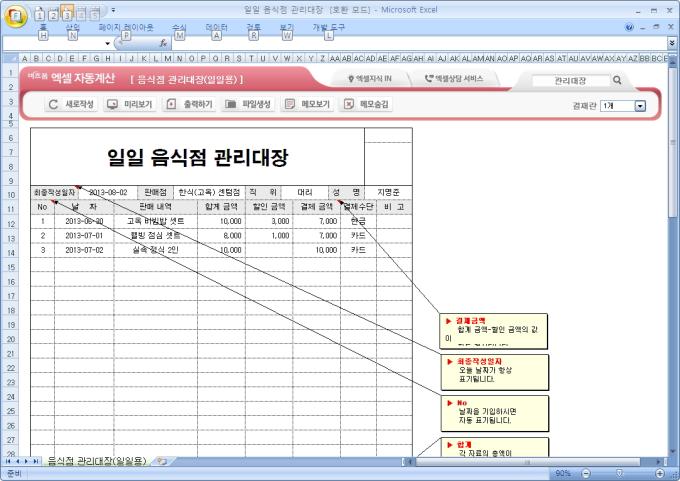The image size is (680, 481).
Task: Select the 한식(고옥) 센텀점 cell
Action: click(x=209, y=192)
